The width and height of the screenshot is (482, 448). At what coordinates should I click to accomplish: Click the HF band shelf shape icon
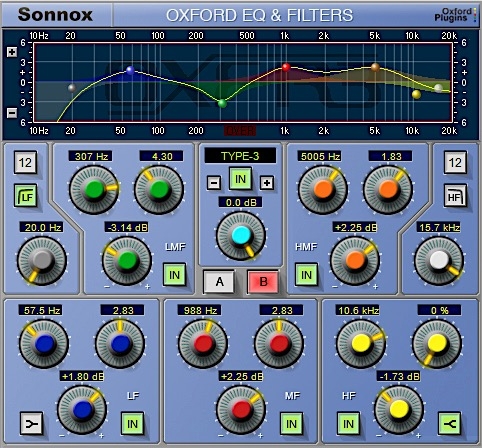tap(450, 424)
